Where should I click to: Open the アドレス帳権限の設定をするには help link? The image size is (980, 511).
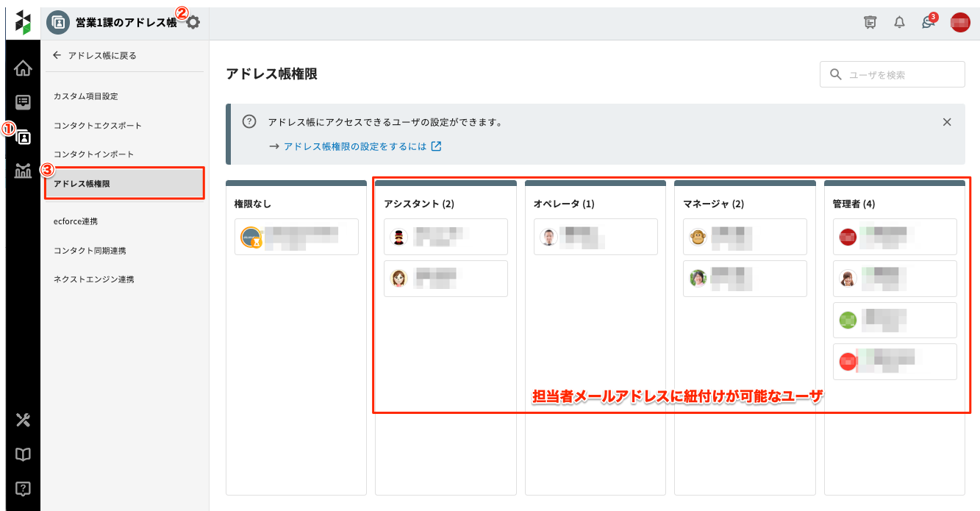pos(355,146)
